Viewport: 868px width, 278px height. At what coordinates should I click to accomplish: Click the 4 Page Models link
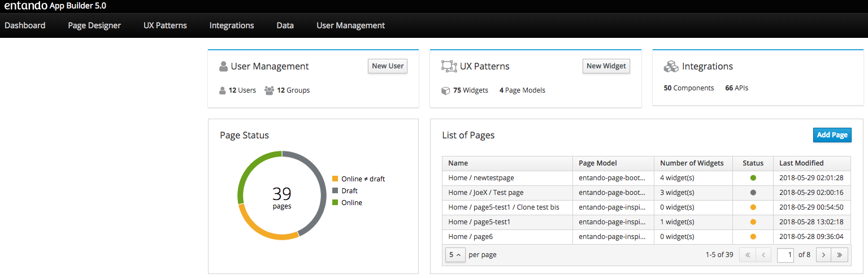[x=522, y=90]
